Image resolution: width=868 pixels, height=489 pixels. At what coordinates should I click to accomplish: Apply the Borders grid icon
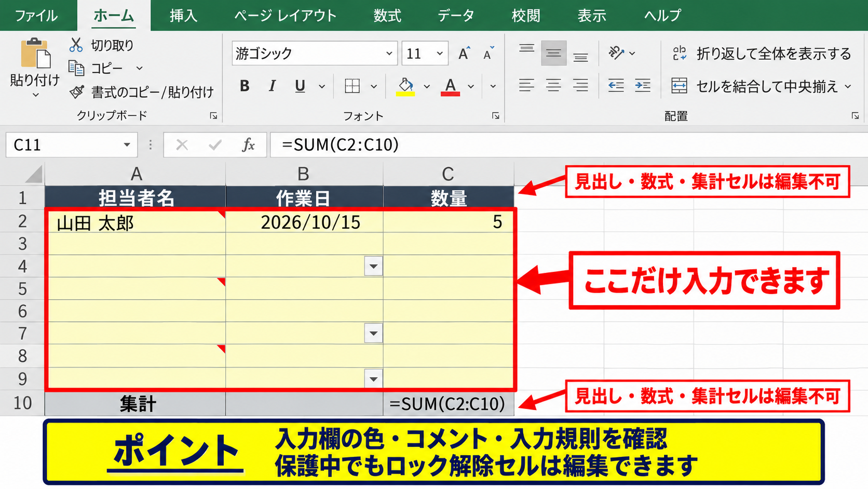pos(352,86)
